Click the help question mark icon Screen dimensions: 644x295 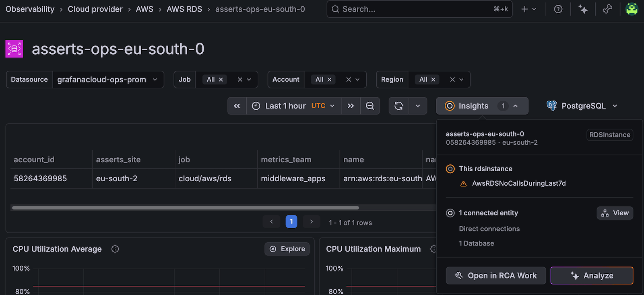tap(558, 9)
